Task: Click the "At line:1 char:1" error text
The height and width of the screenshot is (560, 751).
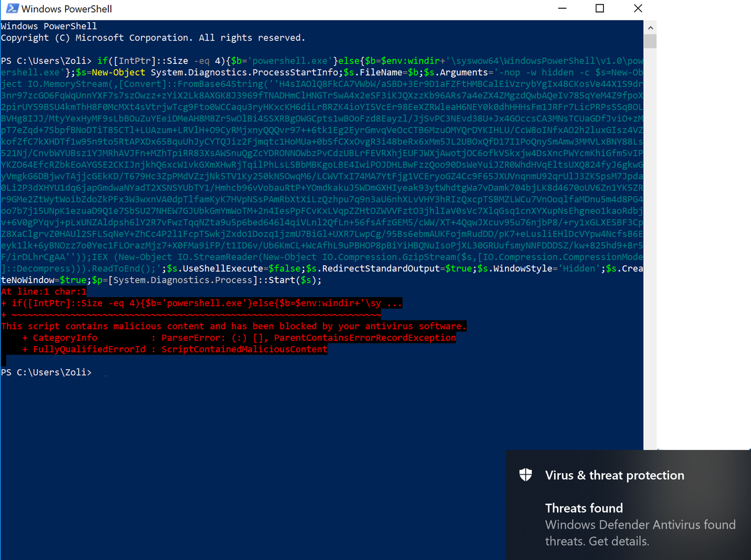Action: pyautogui.click(x=43, y=292)
